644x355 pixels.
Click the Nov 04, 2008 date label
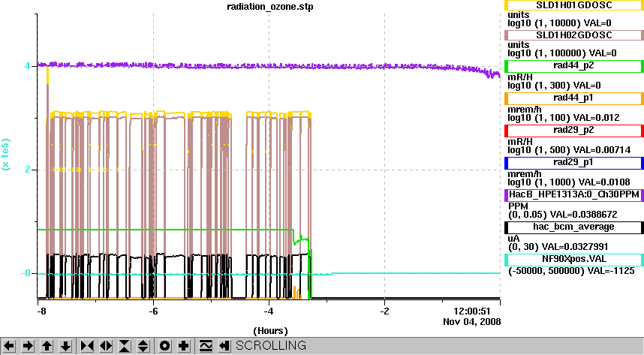point(472,322)
